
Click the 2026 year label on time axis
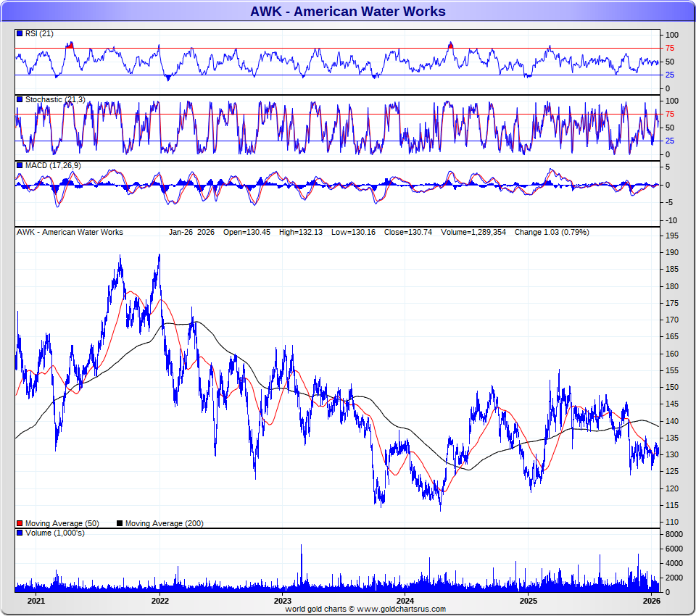coord(651,601)
